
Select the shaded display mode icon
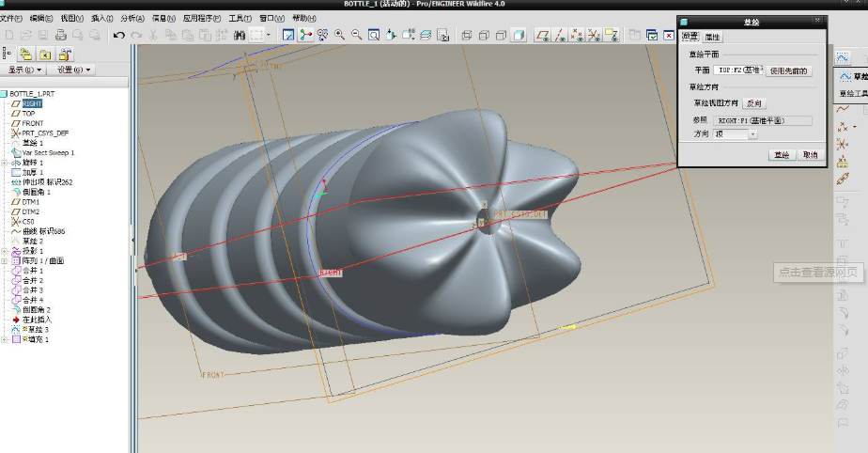click(518, 35)
